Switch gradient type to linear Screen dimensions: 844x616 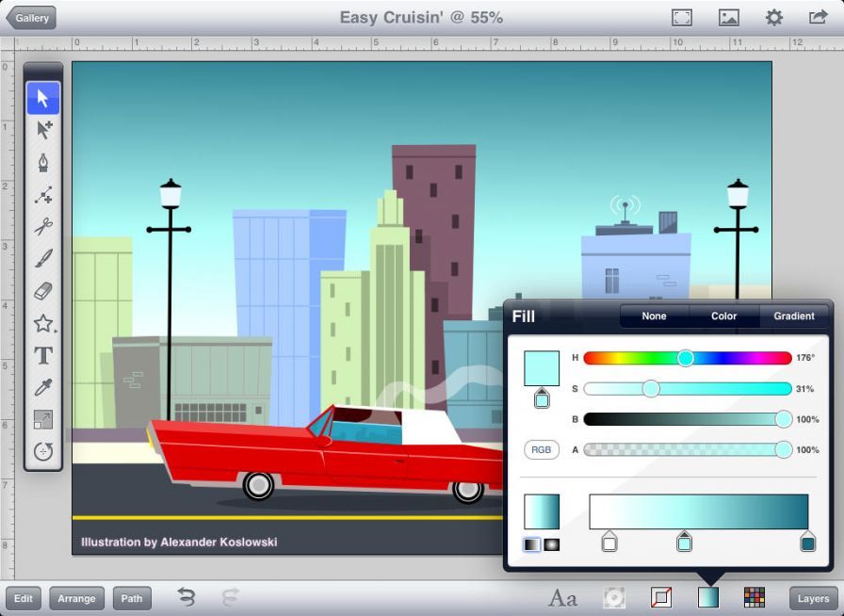pyautogui.click(x=532, y=544)
